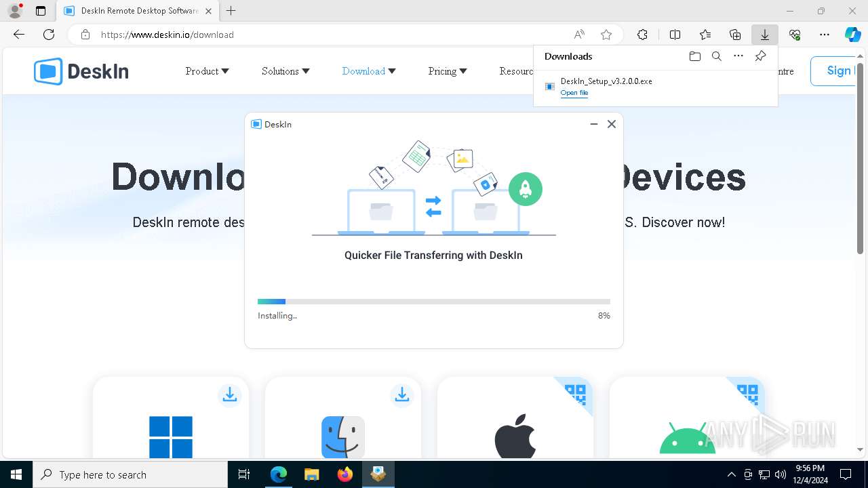Open browser Extensions icon
The image size is (868, 488).
(642, 35)
